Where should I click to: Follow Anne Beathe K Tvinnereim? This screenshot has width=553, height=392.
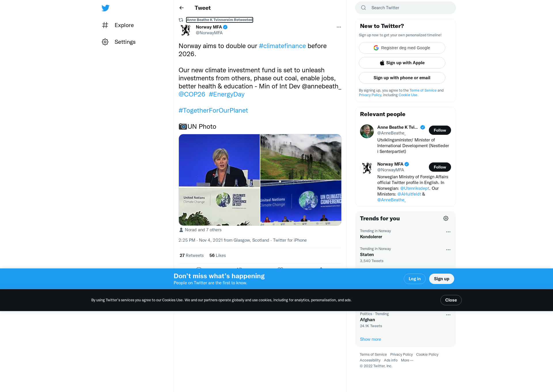coord(440,130)
